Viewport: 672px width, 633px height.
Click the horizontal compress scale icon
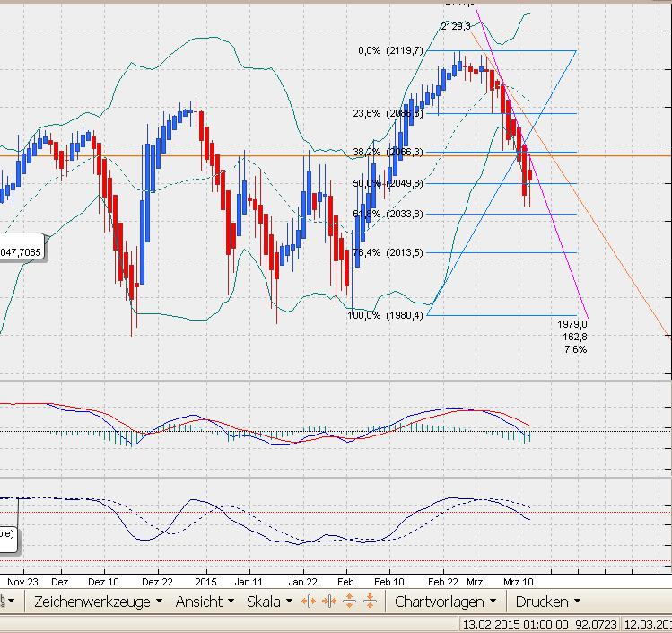(329, 602)
